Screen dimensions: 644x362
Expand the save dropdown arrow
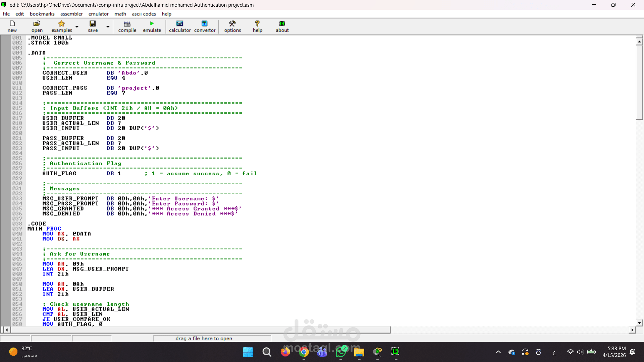click(x=108, y=27)
